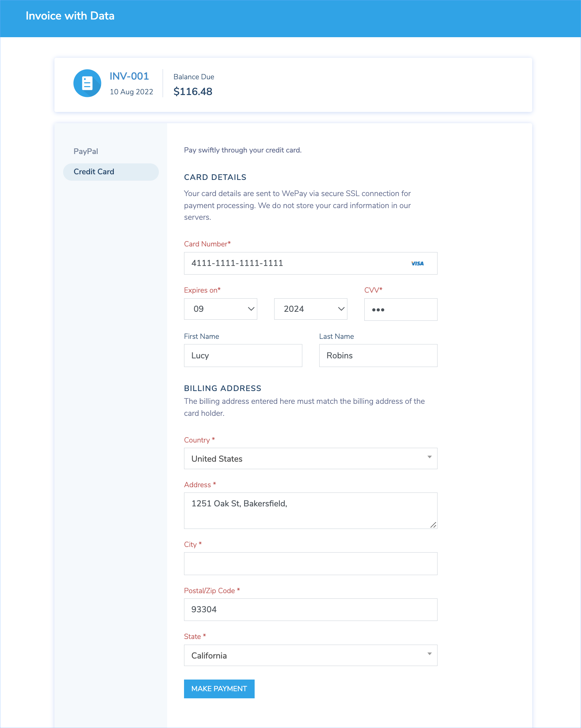Click the invoice document icon
This screenshot has height=728, width=581.
87,83
